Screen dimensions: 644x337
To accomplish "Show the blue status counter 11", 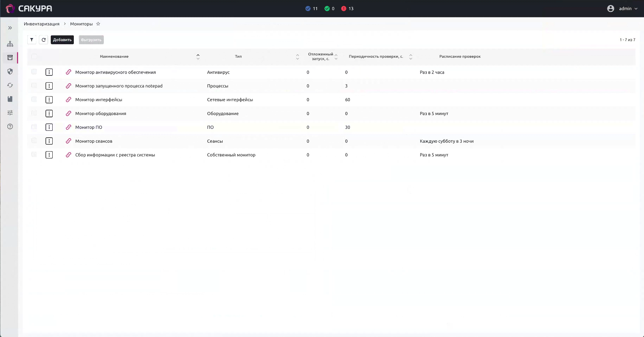I will [311, 8].
